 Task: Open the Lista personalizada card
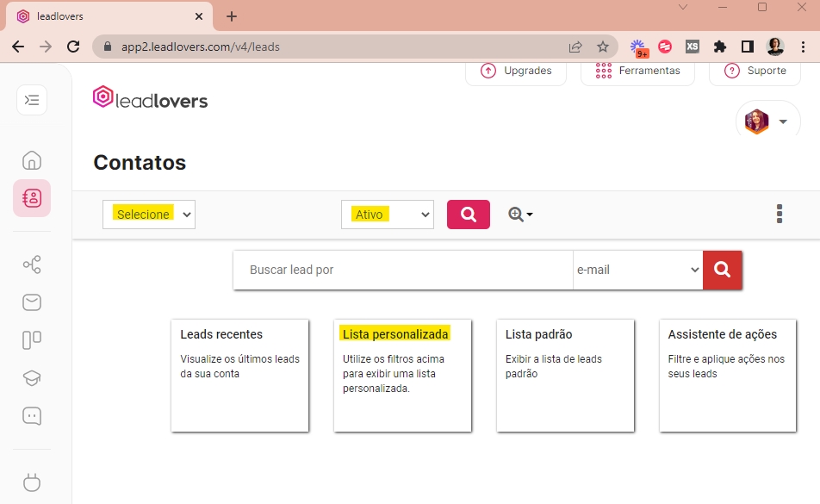(402, 375)
